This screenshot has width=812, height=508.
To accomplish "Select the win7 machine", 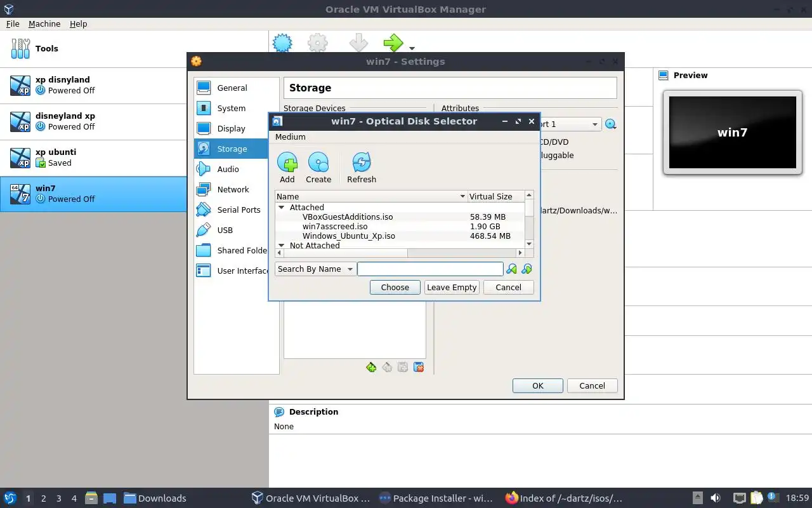I will click(93, 194).
